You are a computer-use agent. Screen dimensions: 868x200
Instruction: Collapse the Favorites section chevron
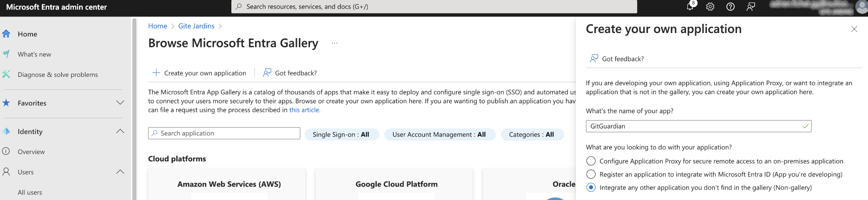(x=120, y=103)
